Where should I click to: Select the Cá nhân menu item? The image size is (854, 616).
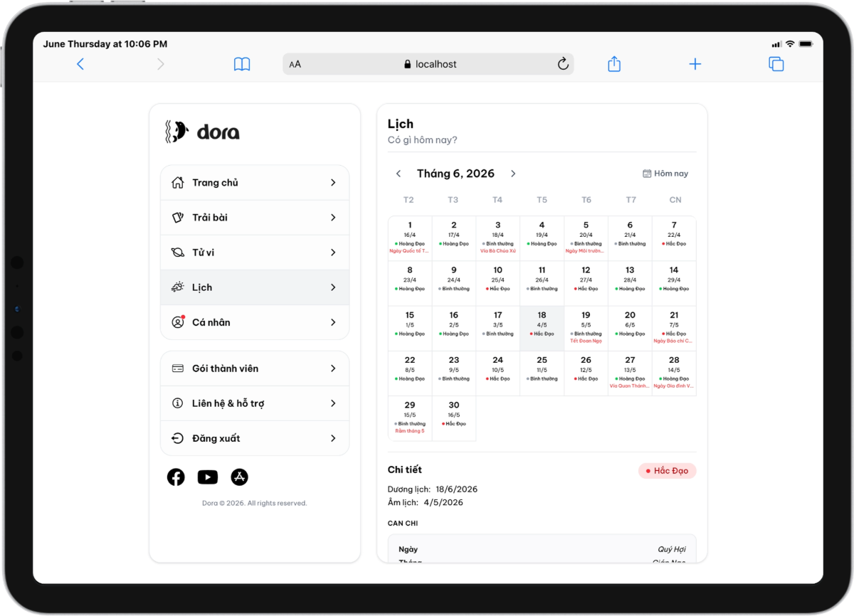[x=255, y=322]
